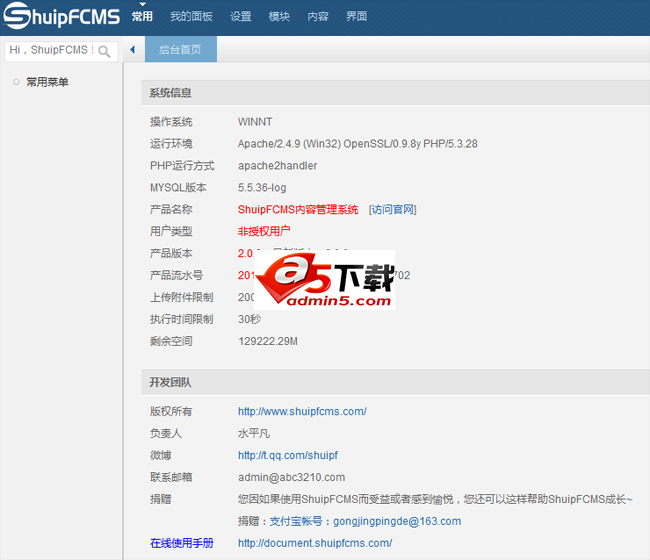Click the MYSQL版本 label
Image resolution: width=650 pixels, height=560 pixels.
click(x=178, y=188)
